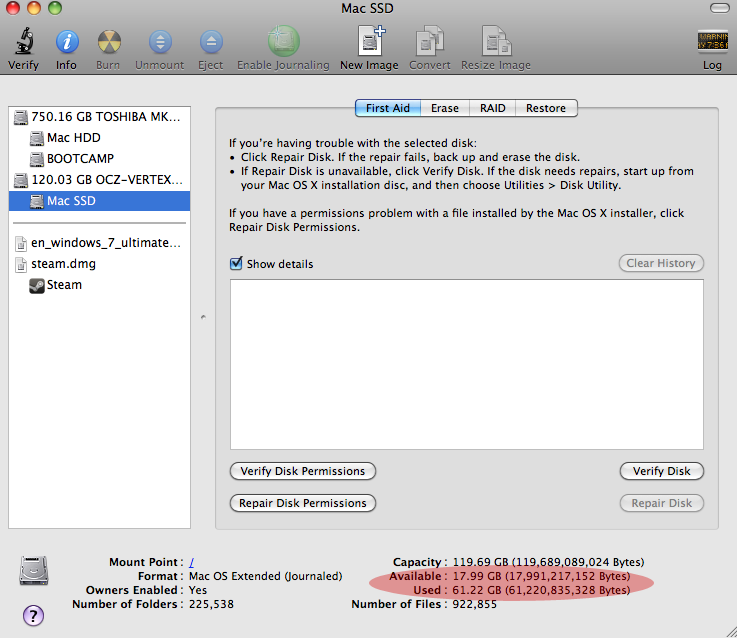The image size is (737, 638).
Task: Click the Mac SSD window title
Action: pyautogui.click(x=368, y=8)
